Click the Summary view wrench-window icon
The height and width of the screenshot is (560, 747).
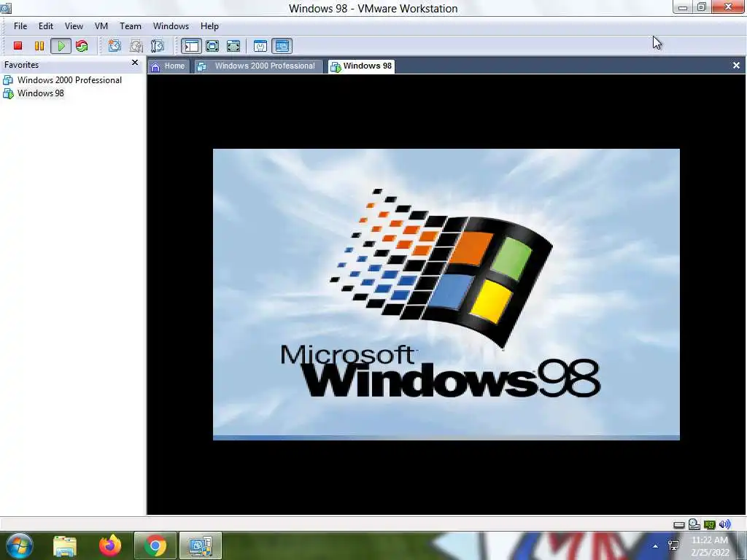[x=260, y=46]
